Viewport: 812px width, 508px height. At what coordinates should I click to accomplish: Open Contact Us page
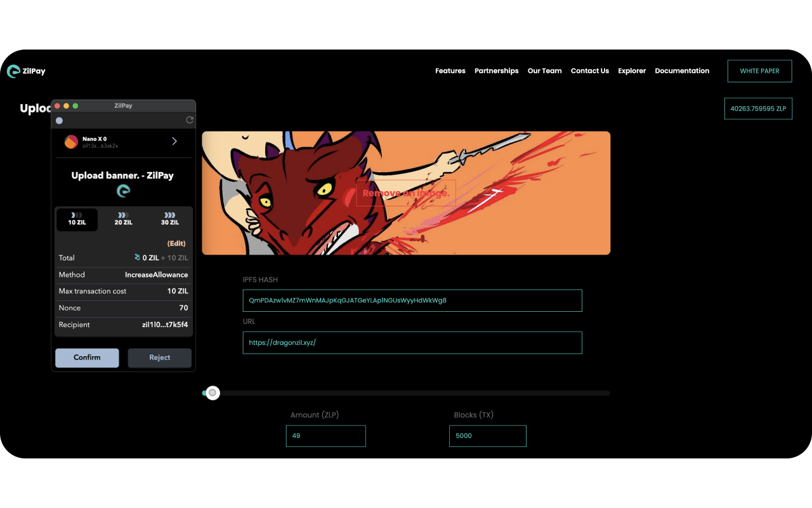tap(590, 71)
